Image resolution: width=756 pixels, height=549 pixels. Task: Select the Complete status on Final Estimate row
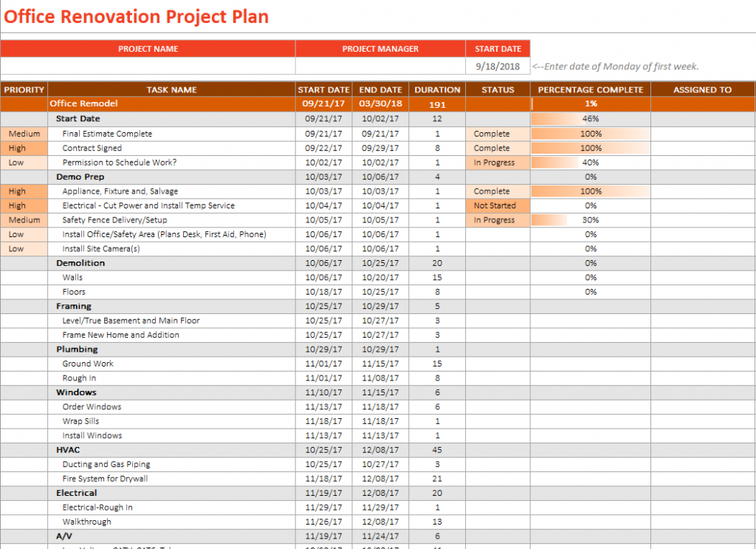(x=498, y=133)
